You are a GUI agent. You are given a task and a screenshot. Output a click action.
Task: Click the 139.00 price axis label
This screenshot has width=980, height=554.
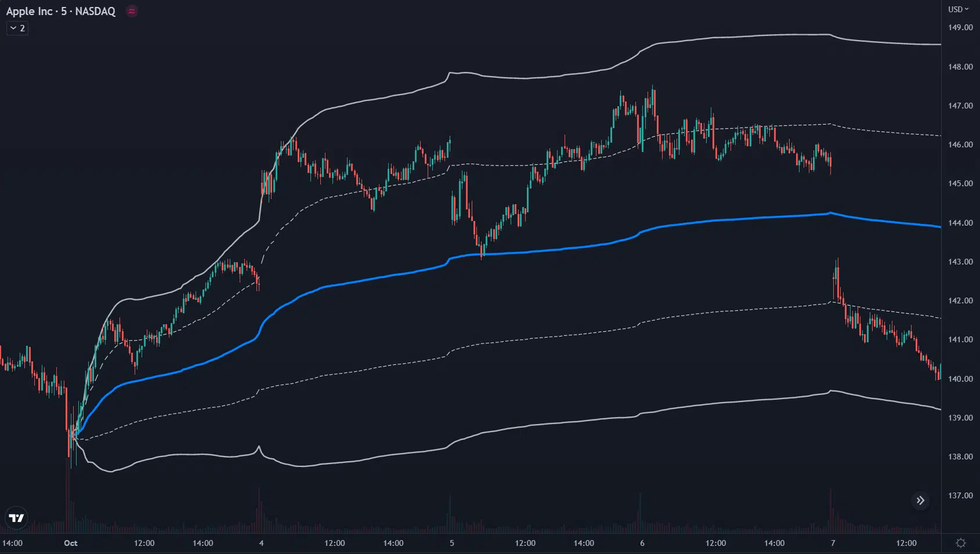pos(960,418)
